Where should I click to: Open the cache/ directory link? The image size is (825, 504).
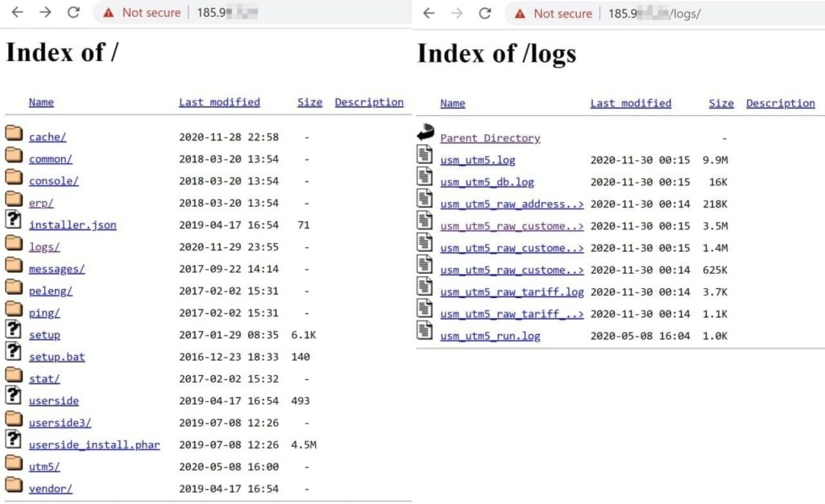[48, 137]
